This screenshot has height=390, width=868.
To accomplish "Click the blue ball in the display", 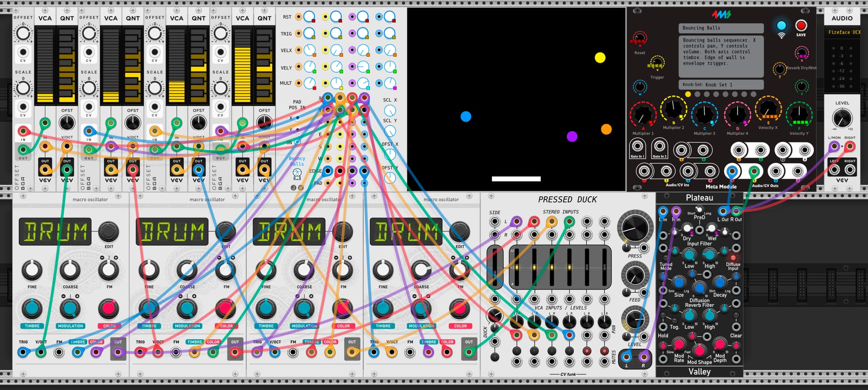I will click(466, 117).
